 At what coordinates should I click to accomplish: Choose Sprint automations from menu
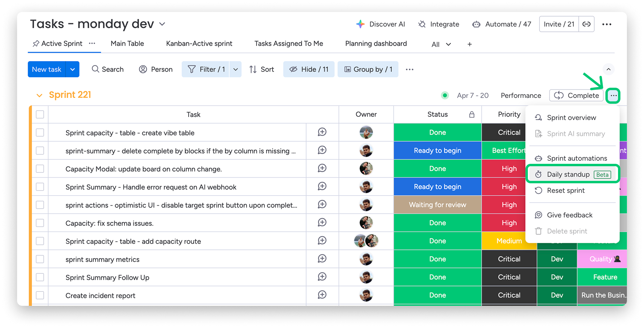[573, 158]
